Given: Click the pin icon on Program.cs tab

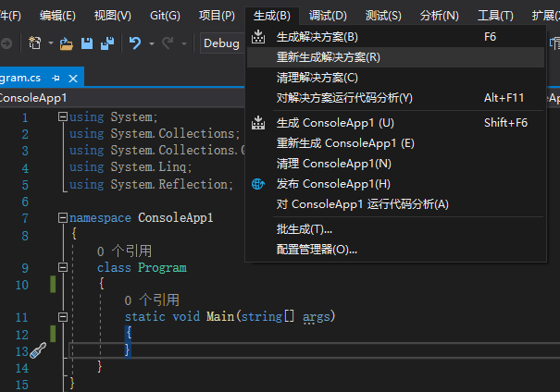Looking at the screenshot, I should click(56, 77).
